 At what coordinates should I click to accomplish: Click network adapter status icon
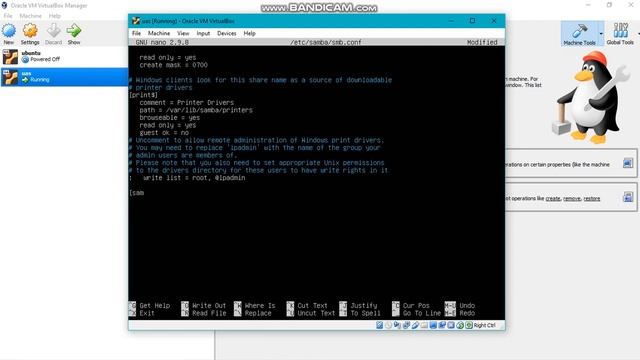click(x=406, y=325)
